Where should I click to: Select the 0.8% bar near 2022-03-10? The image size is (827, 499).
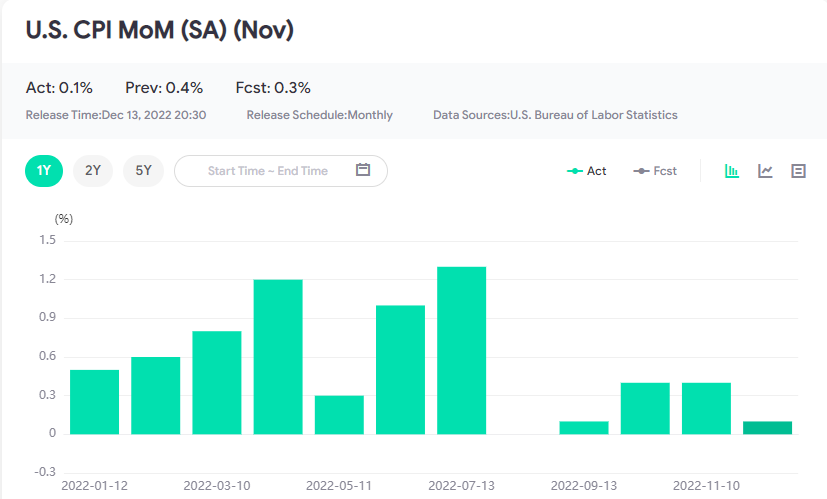[217, 382]
